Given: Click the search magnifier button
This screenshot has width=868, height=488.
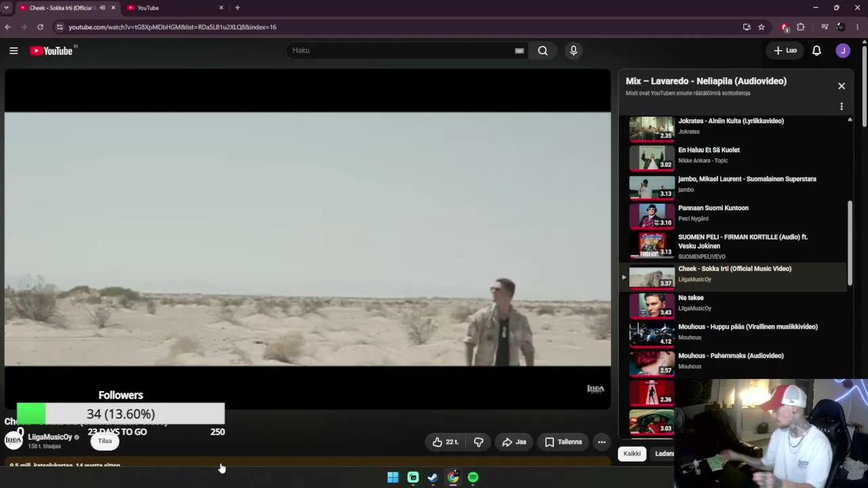Looking at the screenshot, I should 542,50.
